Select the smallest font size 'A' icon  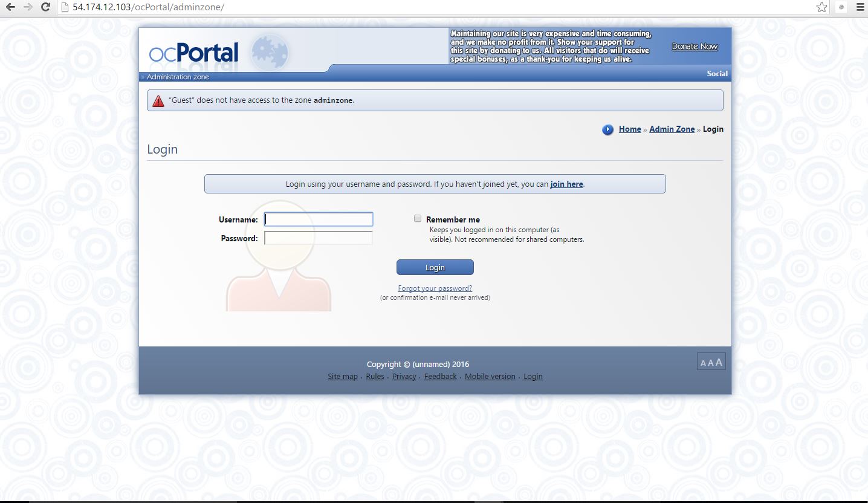tap(703, 362)
